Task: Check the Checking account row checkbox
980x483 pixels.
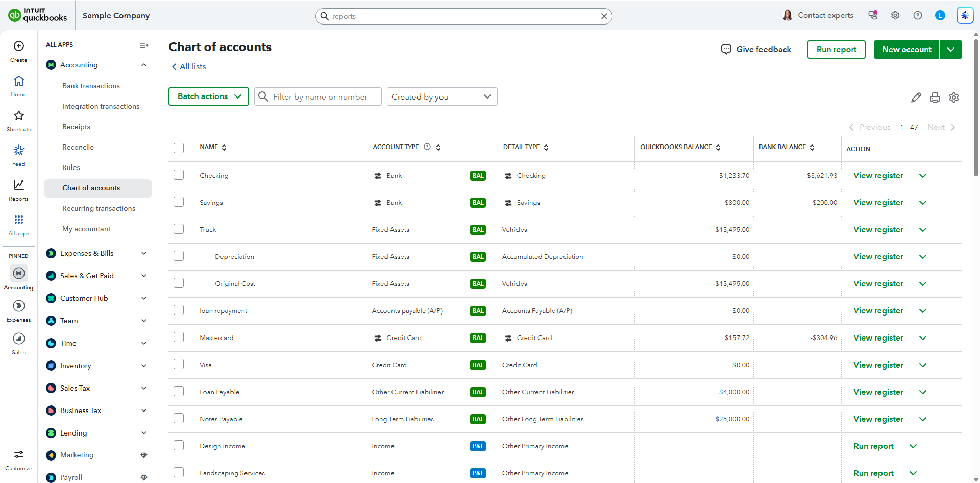Action: (x=179, y=175)
